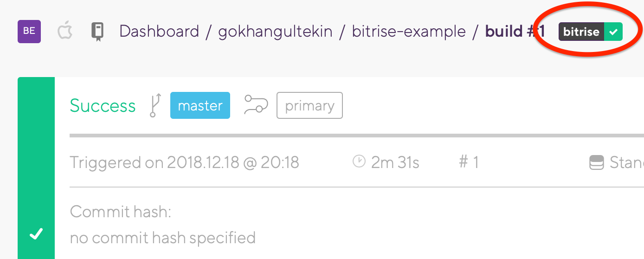Click the repository bookmark icon
This screenshot has width=644, height=259.
pos(97,32)
